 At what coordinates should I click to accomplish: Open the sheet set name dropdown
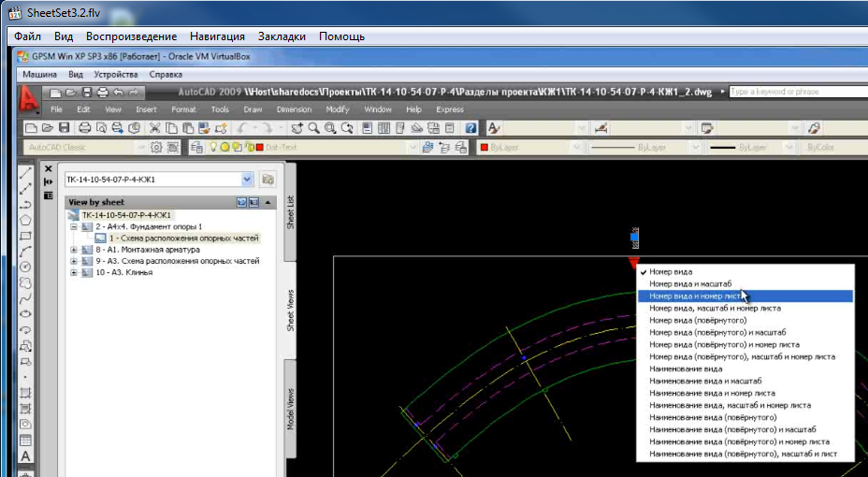(247, 179)
